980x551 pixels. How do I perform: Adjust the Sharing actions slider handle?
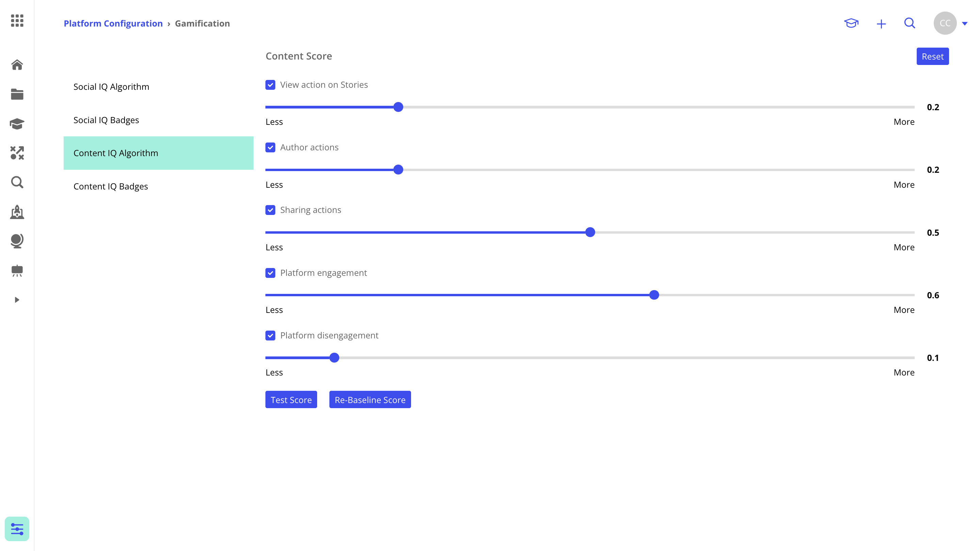tap(590, 232)
